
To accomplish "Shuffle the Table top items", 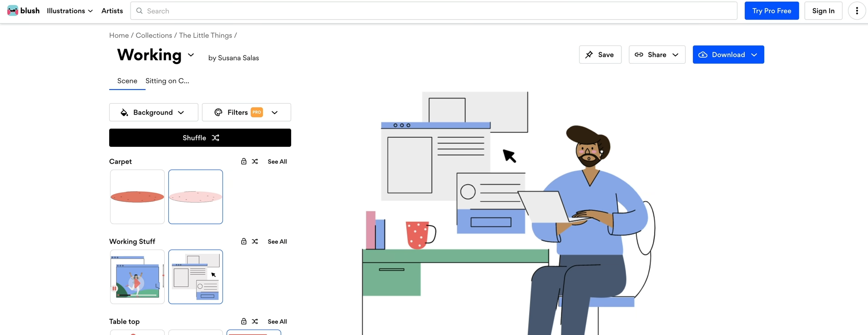I will [255, 321].
